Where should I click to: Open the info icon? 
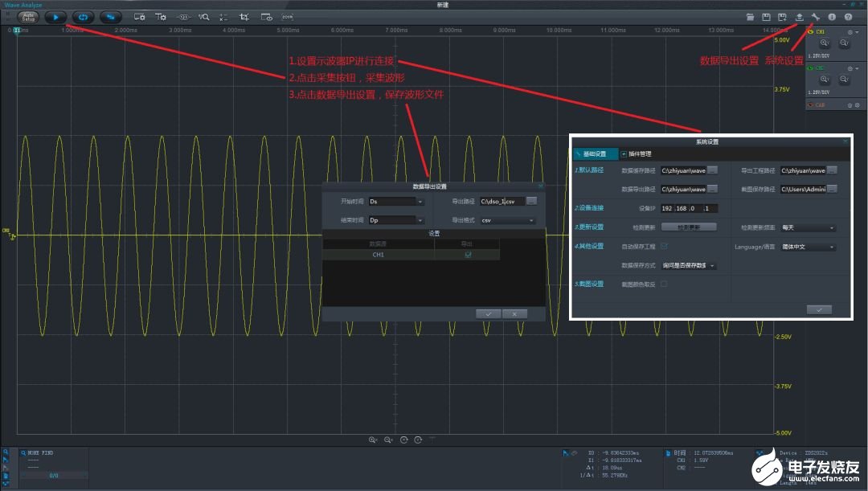click(832, 17)
